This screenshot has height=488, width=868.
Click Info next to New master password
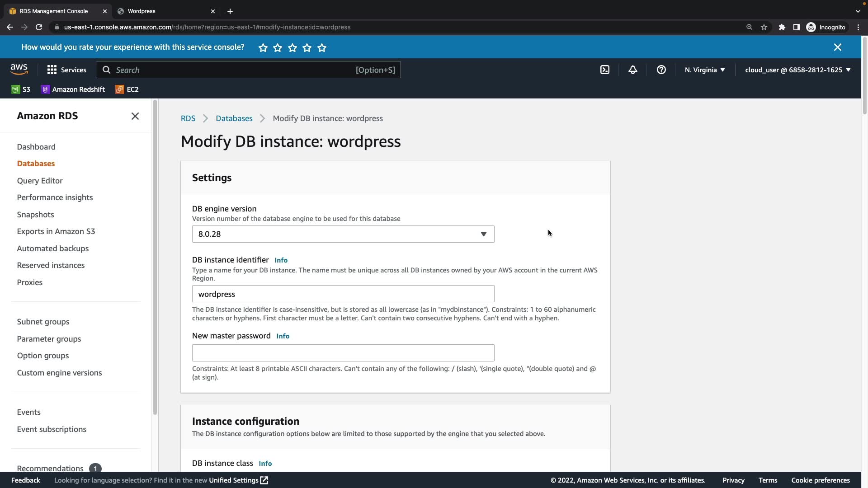click(283, 336)
